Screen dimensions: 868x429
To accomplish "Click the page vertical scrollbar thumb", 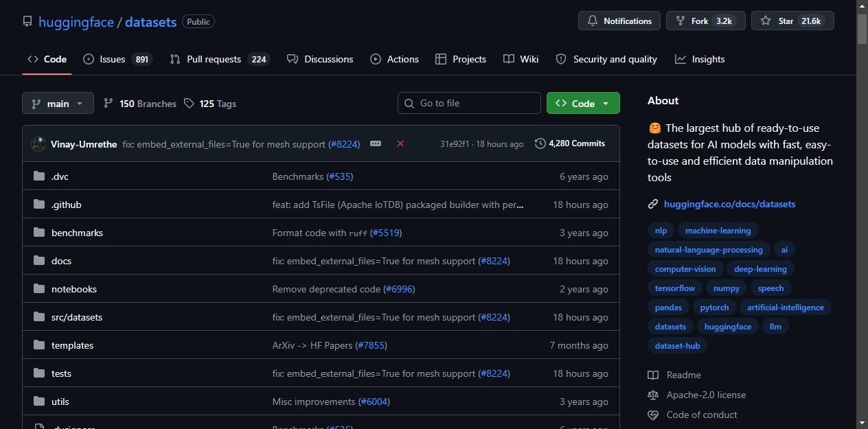I will click(863, 30).
